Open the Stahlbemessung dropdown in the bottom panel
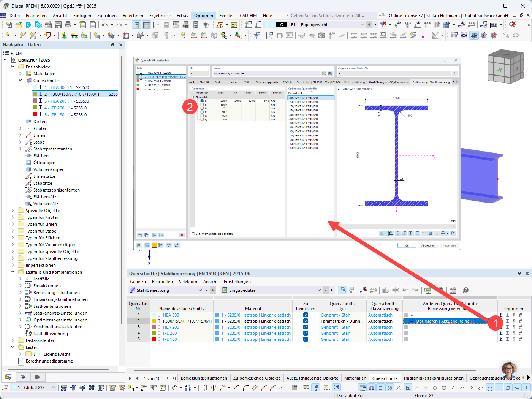The height and width of the screenshot is (399, 532). tap(200, 290)
